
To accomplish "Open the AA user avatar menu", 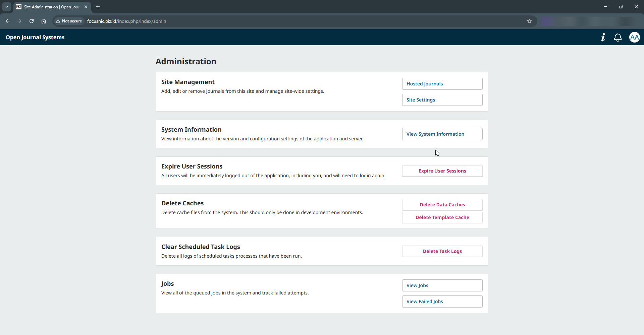I will click(x=634, y=37).
